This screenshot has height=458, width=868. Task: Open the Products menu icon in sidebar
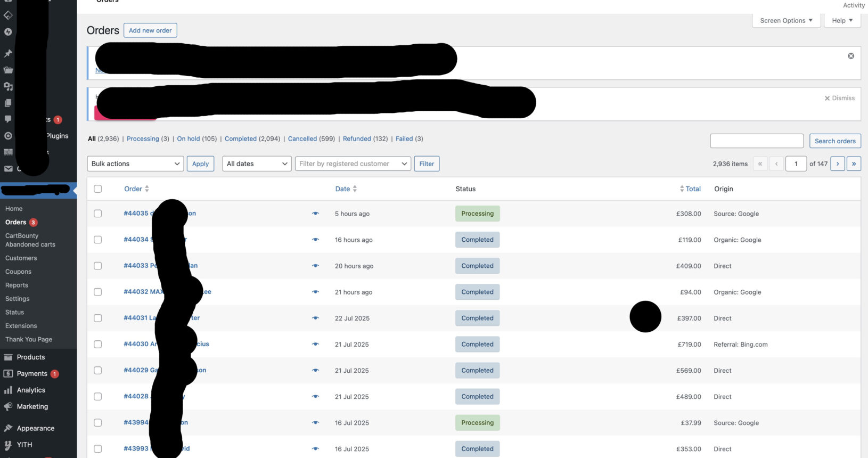[x=9, y=357]
